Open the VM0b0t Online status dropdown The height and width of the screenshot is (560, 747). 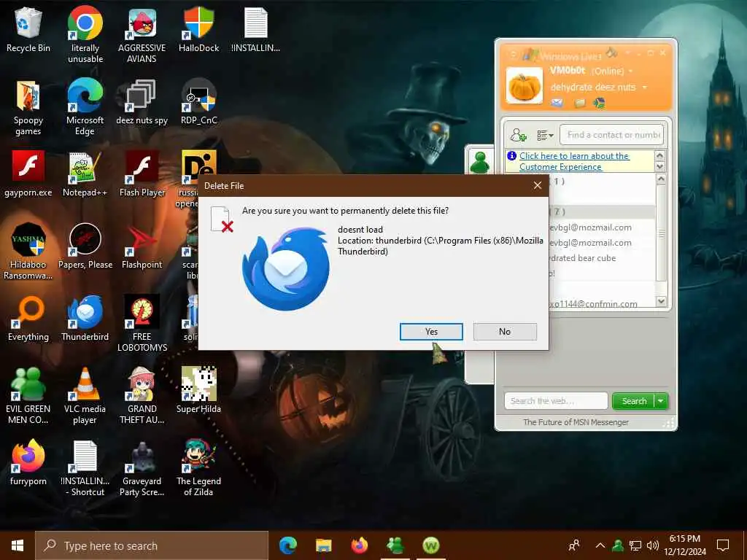[x=630, y=71]
